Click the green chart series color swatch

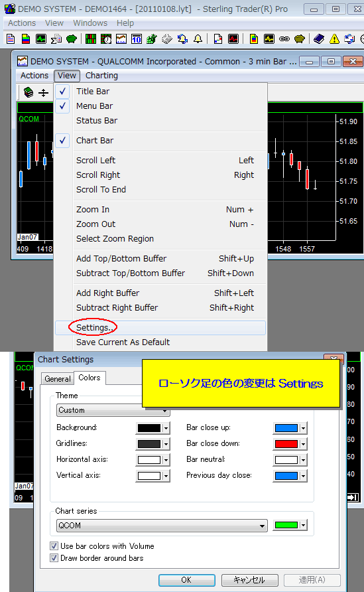point(286,525)
